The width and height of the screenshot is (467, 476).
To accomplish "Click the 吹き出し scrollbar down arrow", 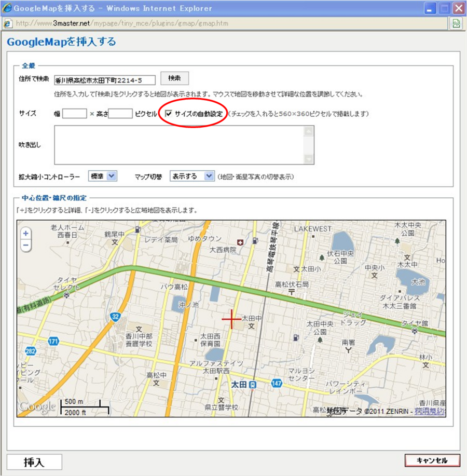I will click(309, 159).
